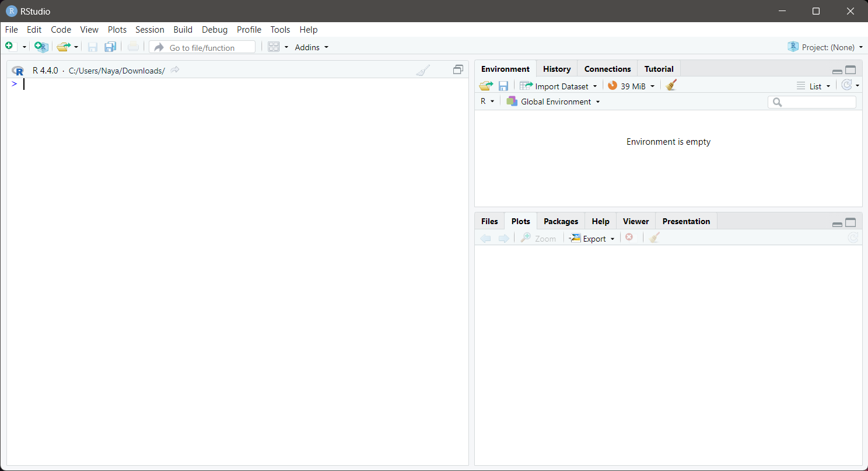The image size is (868, 471).
Task: Click the Save All icon in the toolbar
Action: click(x=110, y=47)
